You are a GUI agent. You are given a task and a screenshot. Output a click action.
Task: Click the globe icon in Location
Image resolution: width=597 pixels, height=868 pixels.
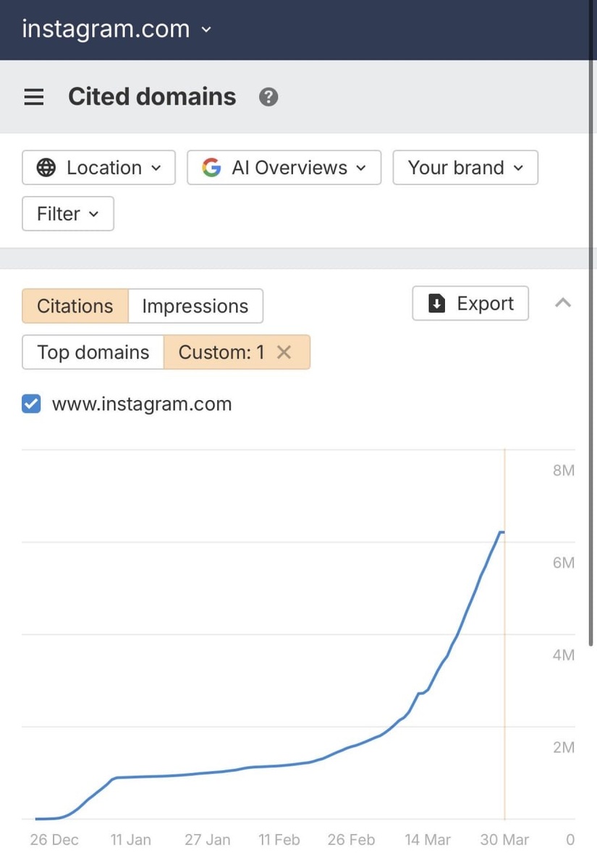pyautogui.click(x=46, y=168)
